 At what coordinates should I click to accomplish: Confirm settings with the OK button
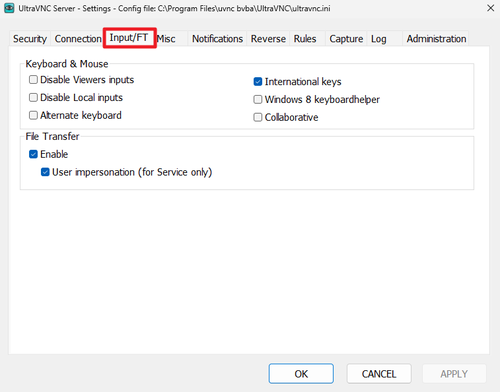coord(301,374)
